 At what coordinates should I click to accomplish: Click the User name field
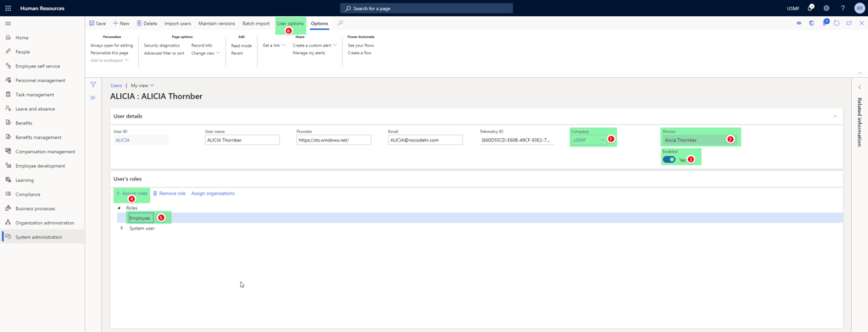pyautogui.click(x=242, y=140)
